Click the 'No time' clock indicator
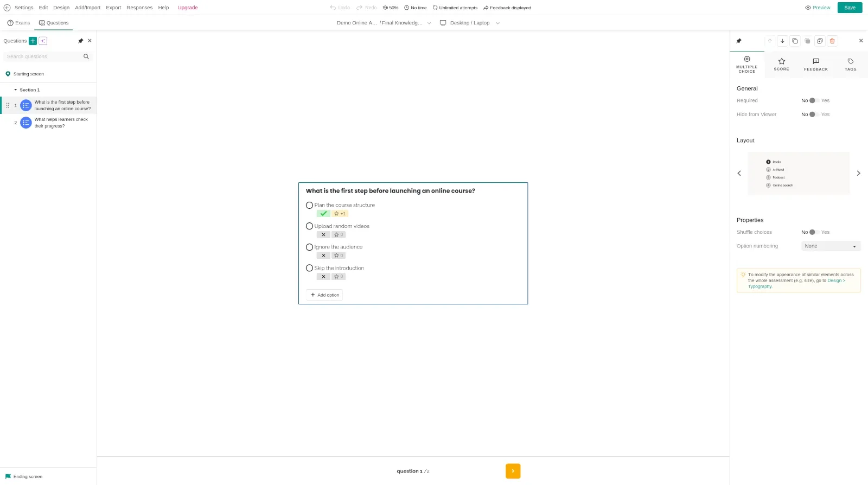This screenshot has height=485, width=868. 416,8
